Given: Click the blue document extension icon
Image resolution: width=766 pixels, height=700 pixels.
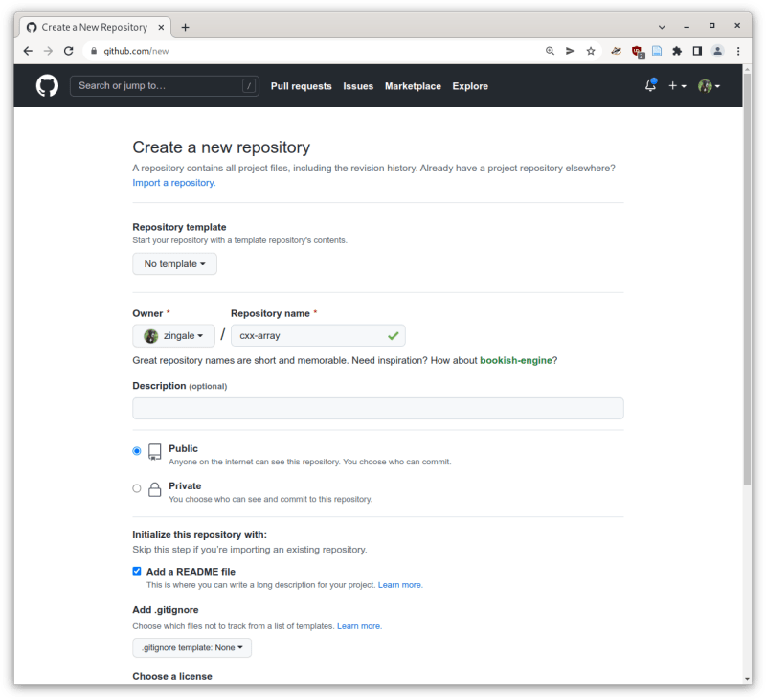Looking at the screenshot, I should 657,51.
